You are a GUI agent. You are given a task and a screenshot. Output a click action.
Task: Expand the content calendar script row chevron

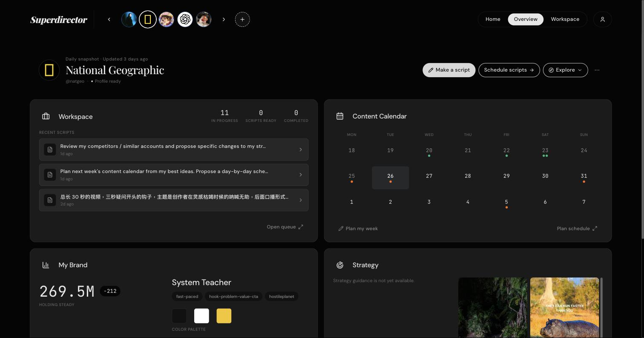(301, 175)
